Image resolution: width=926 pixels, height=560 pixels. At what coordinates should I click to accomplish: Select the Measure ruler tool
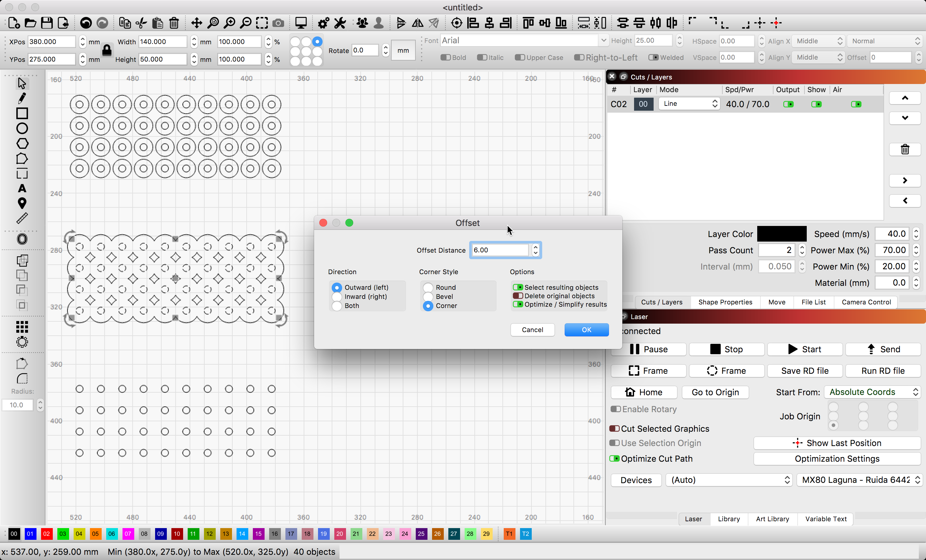22,218
